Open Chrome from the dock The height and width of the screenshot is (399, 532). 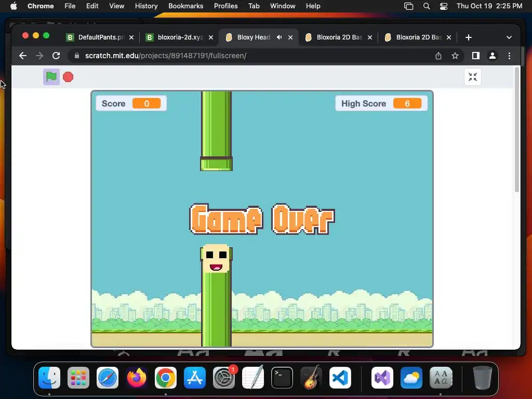click(166, 378)
